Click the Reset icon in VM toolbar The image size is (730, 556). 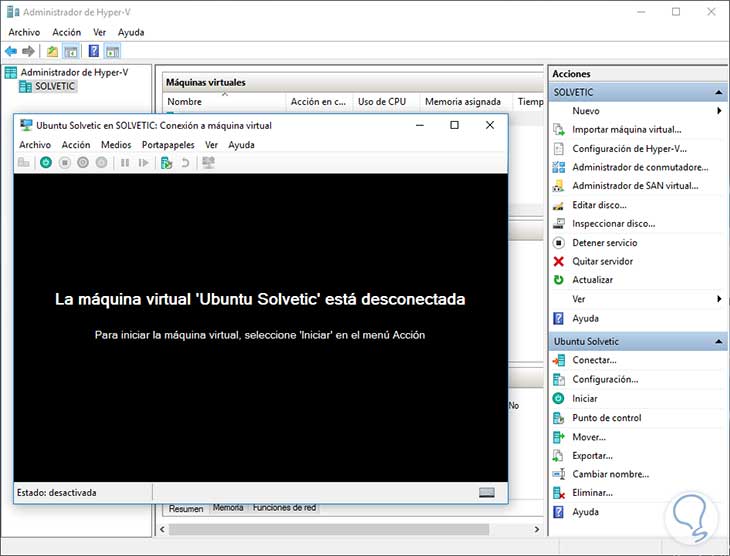point(143,163)
